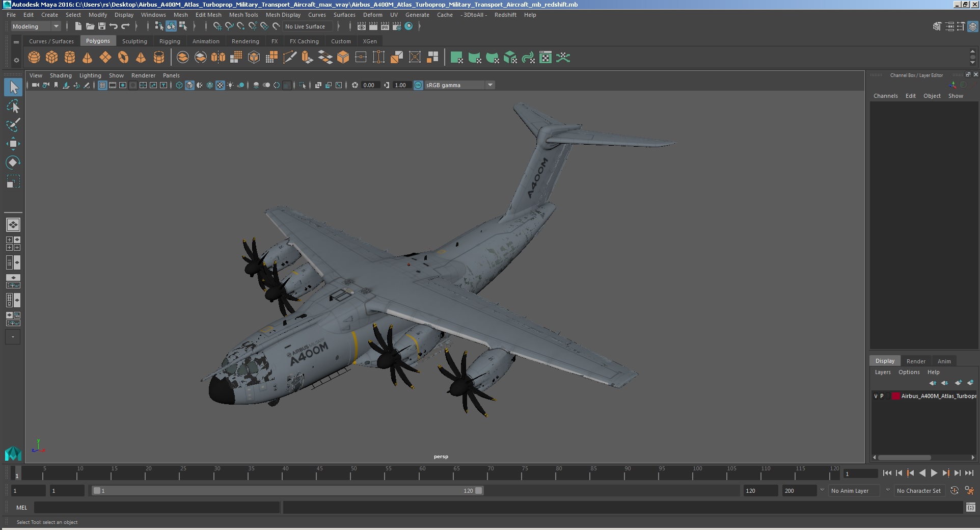Screen dimensions: 980x530
Task: Create a Polygon Cone from shelf
Action: tap(88, 58)
